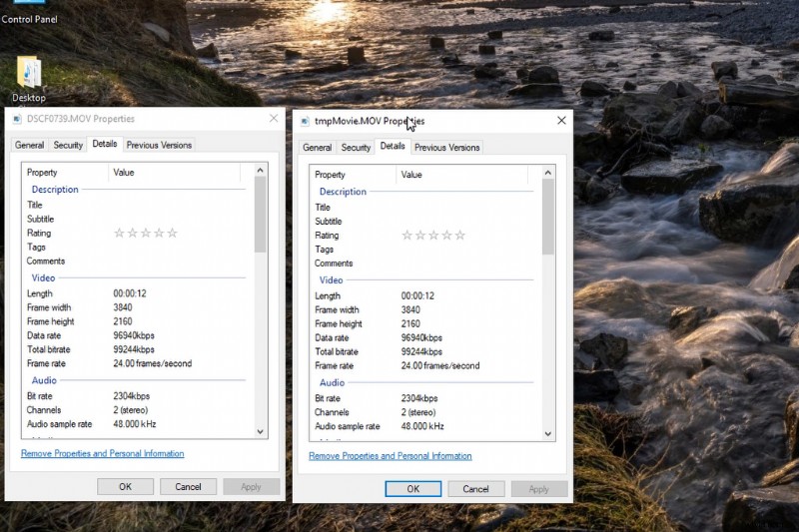Click scroll up arrow in DSCF0739.MOV details list
The width and height of the screenshot is (799, 532).
coord(261,170)
